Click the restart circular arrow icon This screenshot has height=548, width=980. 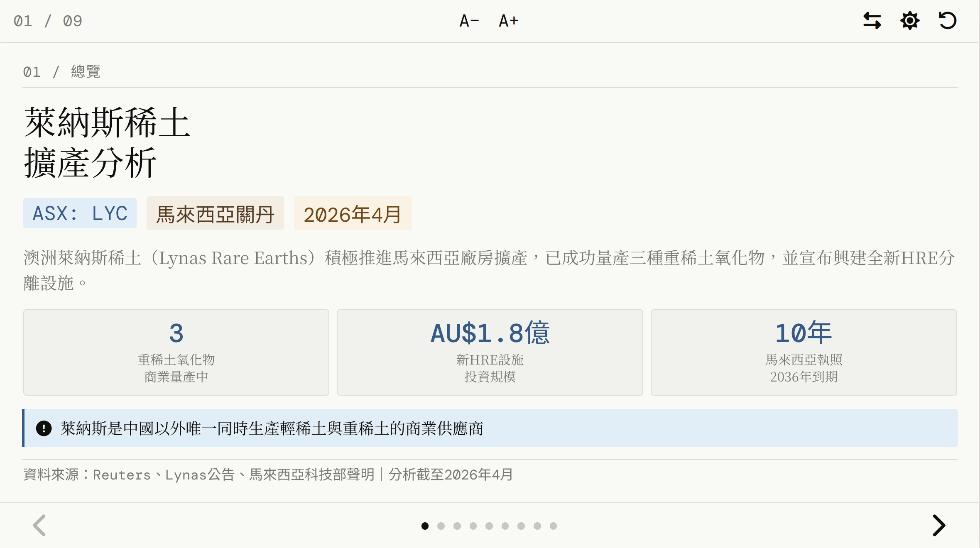(x=948, y=21)
